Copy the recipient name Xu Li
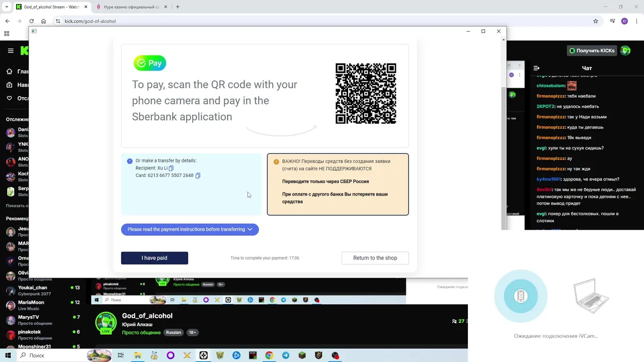The image size is (644, 362). tap(171, 168)
